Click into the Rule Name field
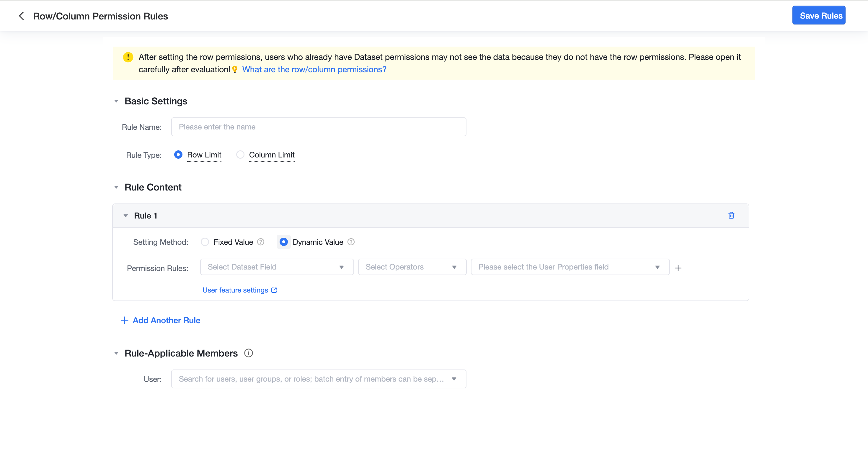868x473 pixels. (319, 127)
